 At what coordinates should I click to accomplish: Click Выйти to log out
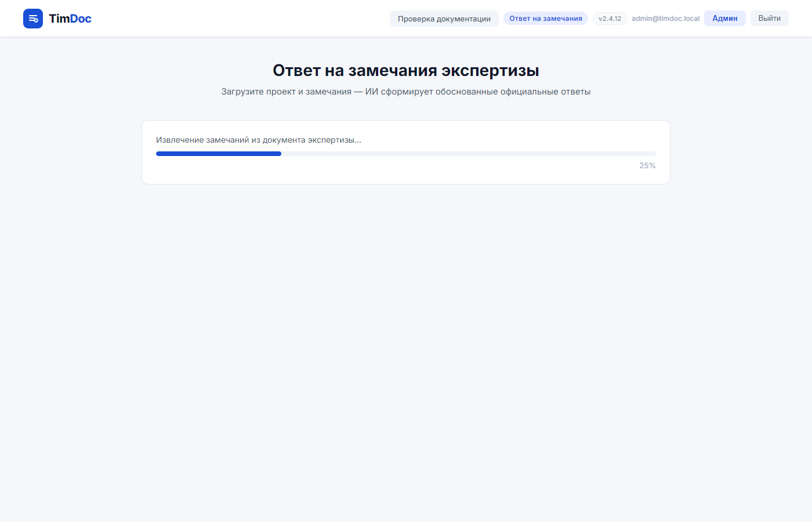(x=769, y=18)
